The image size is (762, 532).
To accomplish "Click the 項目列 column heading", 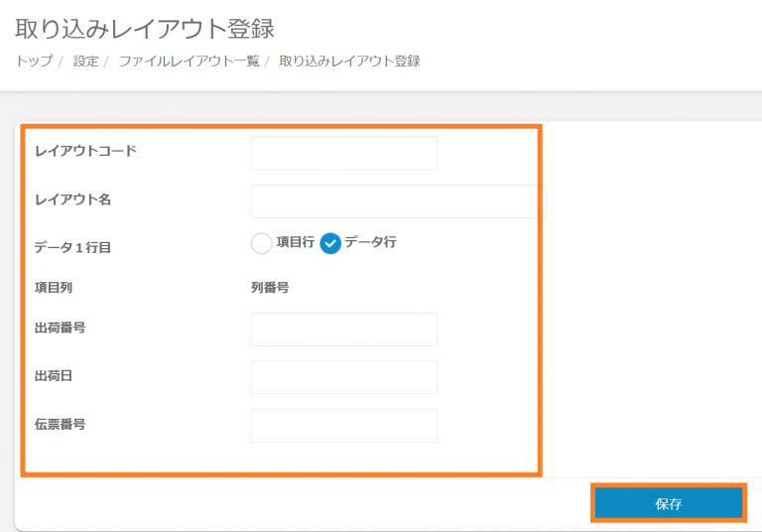I will click(x=54, y=288).
